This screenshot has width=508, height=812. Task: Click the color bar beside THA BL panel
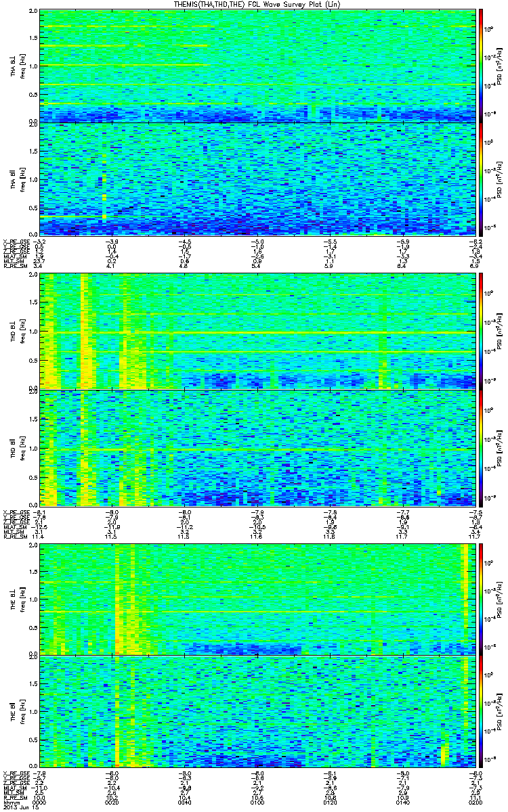481,66
